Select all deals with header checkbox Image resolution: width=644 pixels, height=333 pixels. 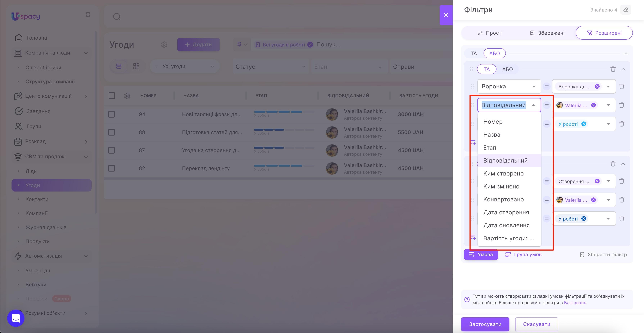coord(112,96)
